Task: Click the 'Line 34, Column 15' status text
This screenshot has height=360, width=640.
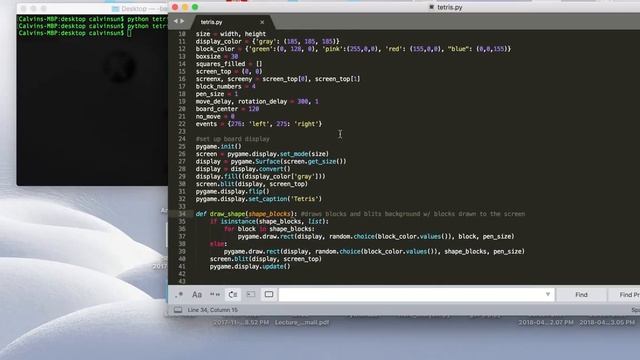Action: (x=212, y=310)
